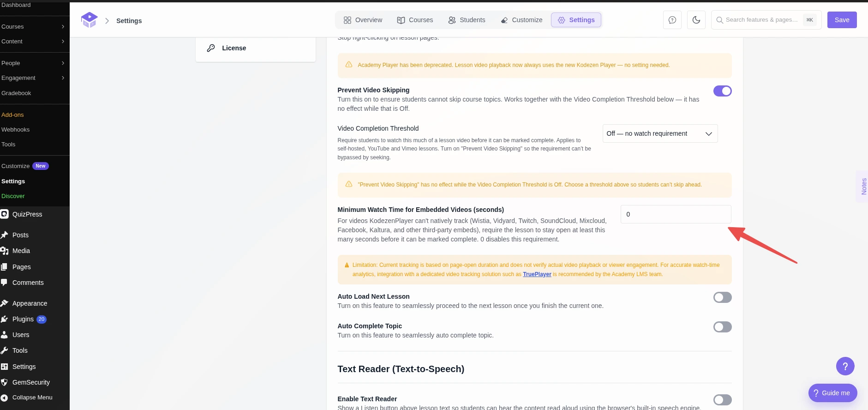Click the Academy LMS graduation cap logo
Screen dimensions: 868x410
pyautogui.click(x=89, y=20)
